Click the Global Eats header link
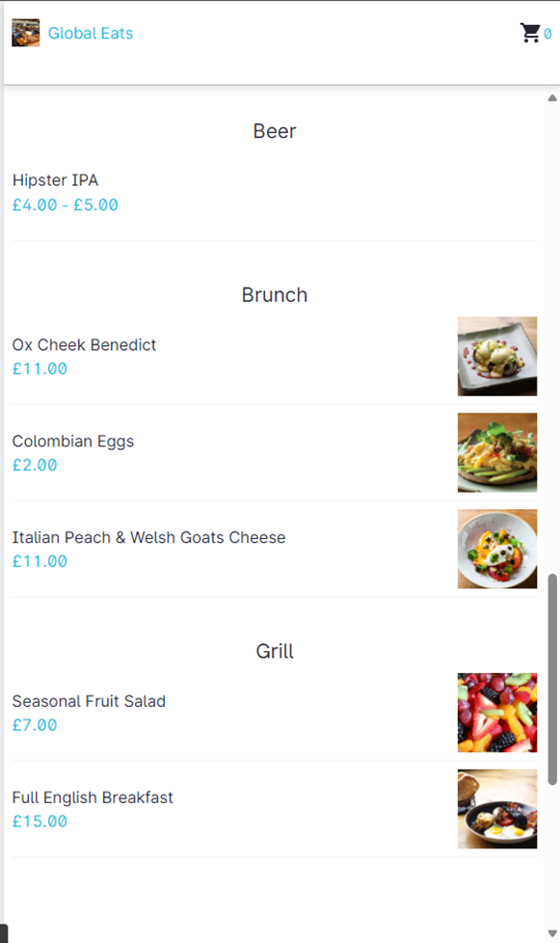 click(91, 33)
